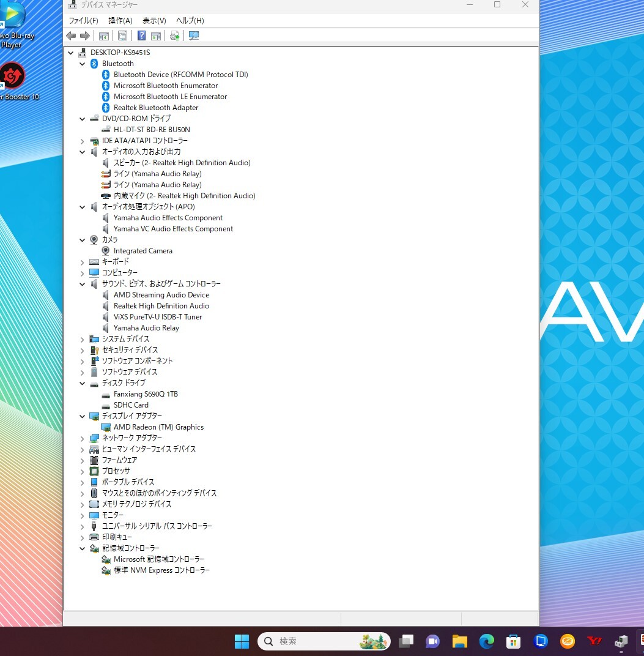Click the Update driver toolbar icon
This screenshot has height=656, width=644.
click(175, 36)
